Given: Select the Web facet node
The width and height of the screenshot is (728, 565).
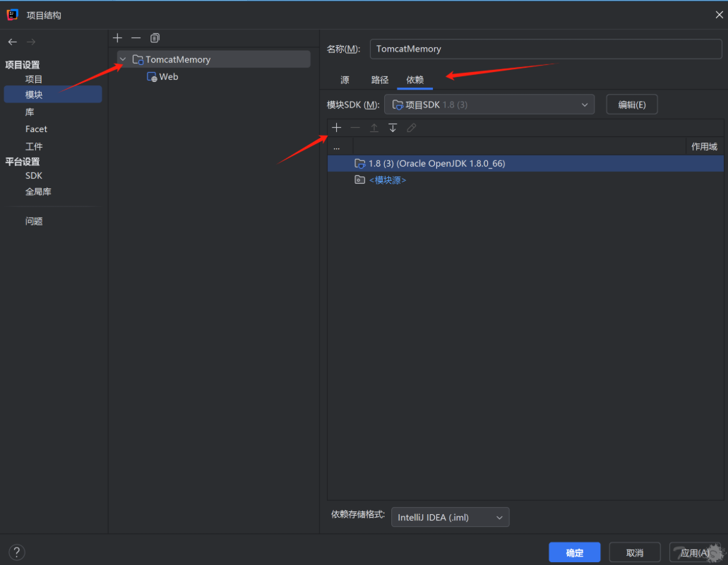Looking at the screenshot, I should [x=162, y=77].
